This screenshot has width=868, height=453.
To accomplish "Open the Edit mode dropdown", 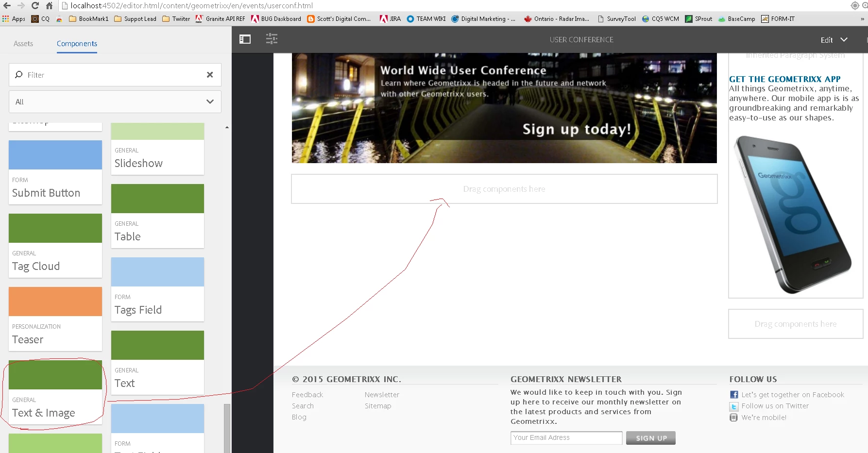I will [834, 40].
